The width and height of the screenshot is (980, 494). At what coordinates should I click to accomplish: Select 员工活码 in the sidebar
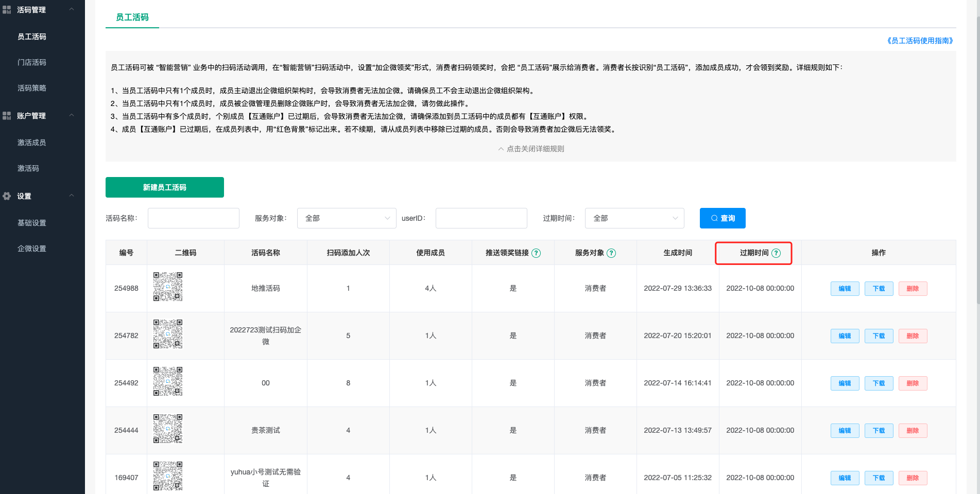[x=32, y=37]
